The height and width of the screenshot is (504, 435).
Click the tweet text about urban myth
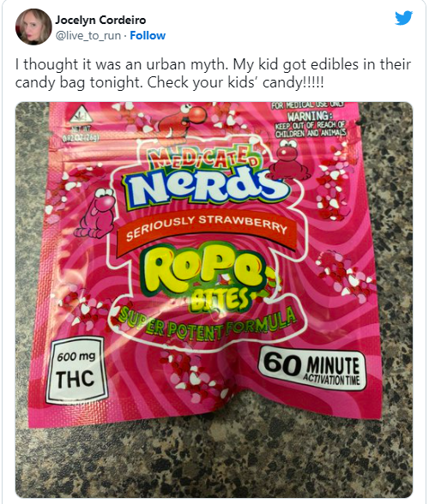[213, 74]
